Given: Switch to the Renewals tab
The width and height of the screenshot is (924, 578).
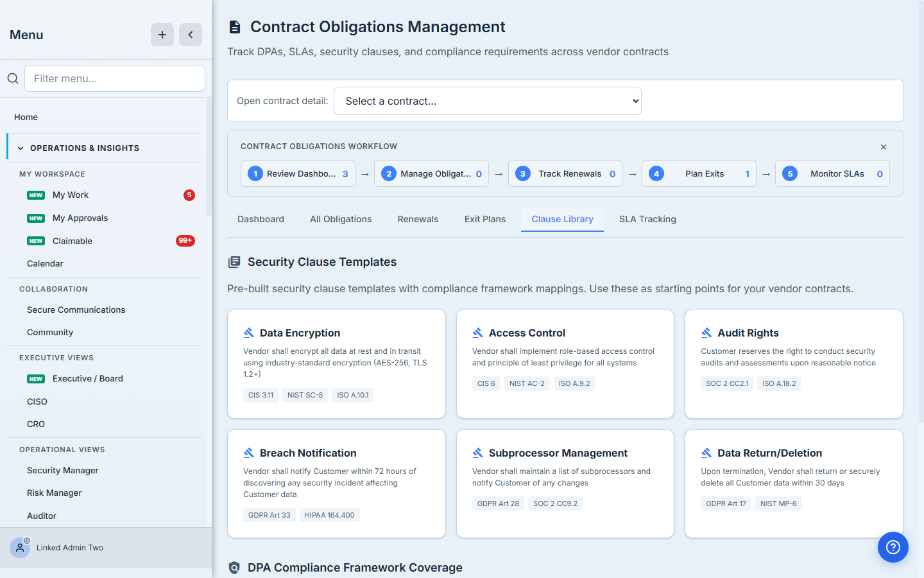Looking at the screenshot, I should coord(418,219).
